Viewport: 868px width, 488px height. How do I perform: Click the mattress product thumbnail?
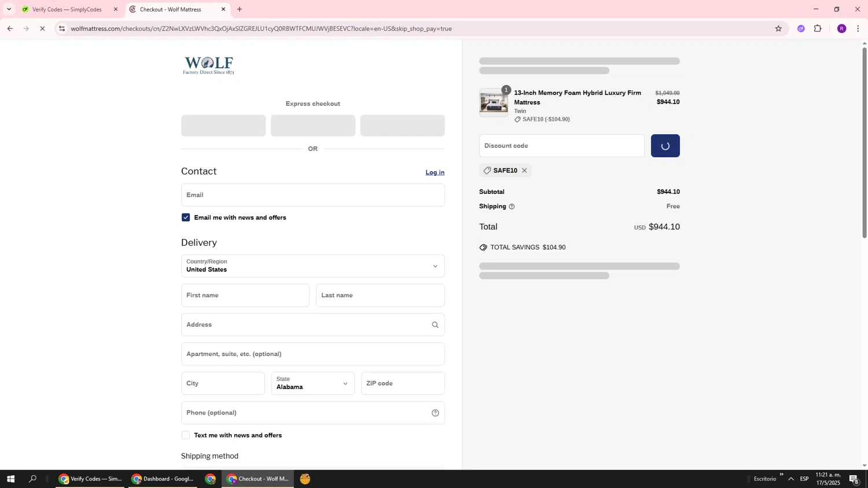[x=494, y=102]
